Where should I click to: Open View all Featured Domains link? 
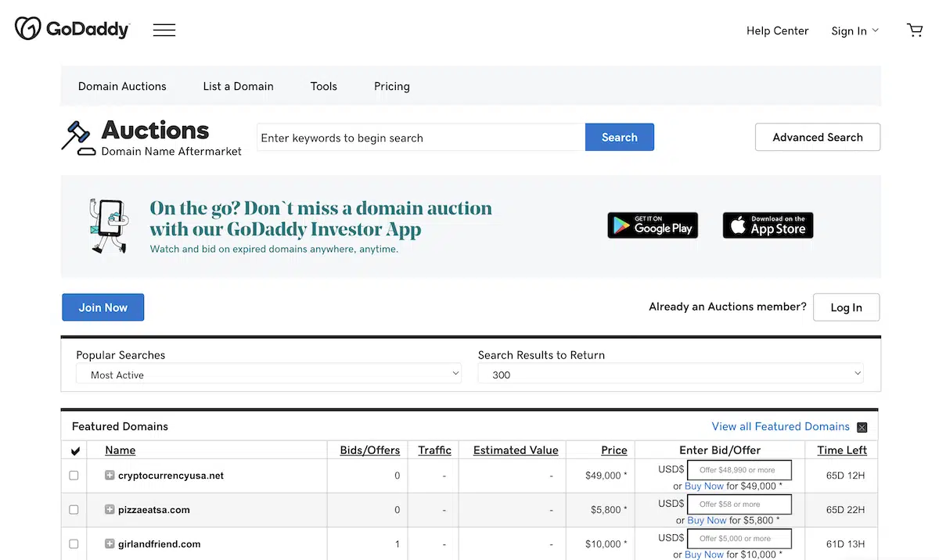[780, 426]
